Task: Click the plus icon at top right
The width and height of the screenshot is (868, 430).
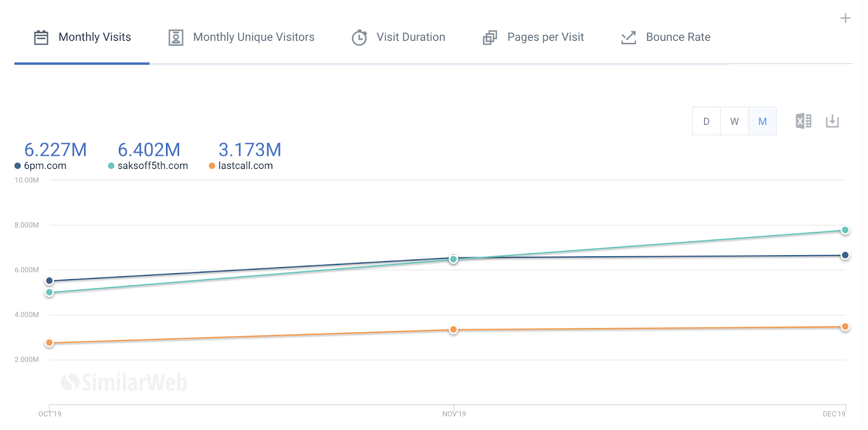Action: pos(845,18)
